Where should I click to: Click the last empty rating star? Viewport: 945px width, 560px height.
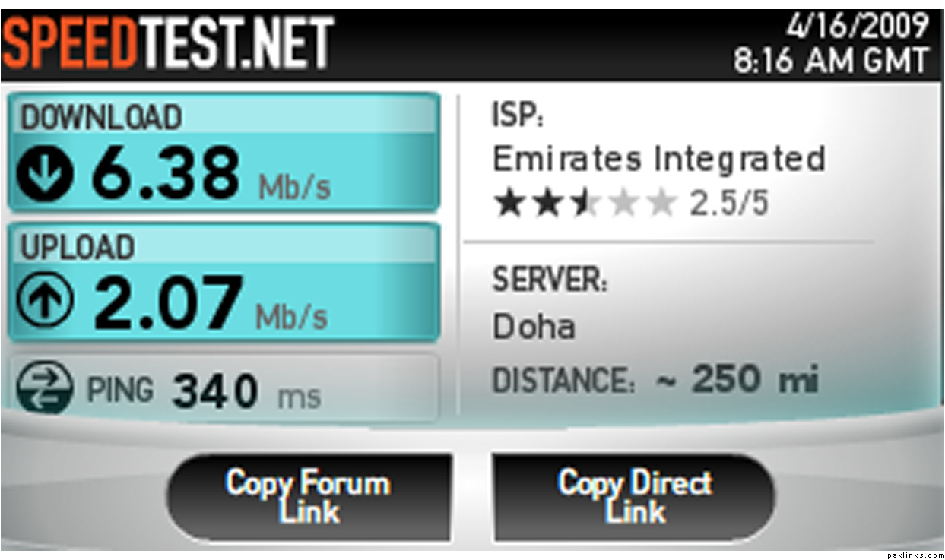(661, 203)
